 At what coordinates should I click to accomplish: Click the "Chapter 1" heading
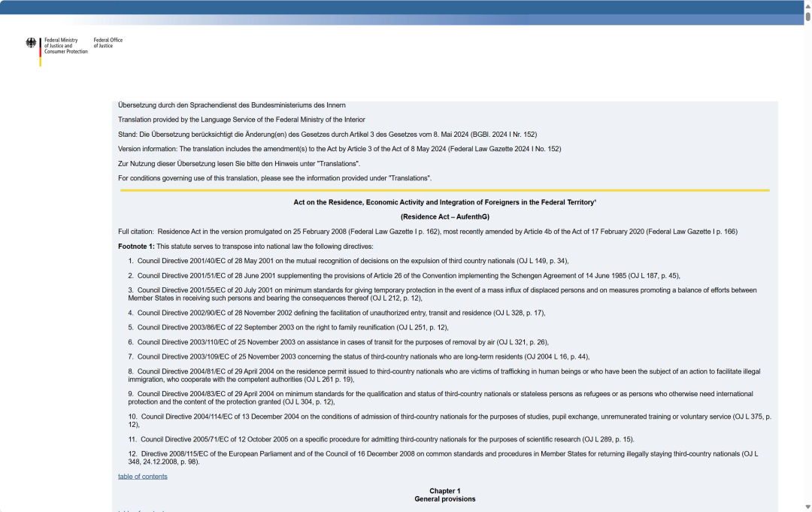tap(445, 491)
